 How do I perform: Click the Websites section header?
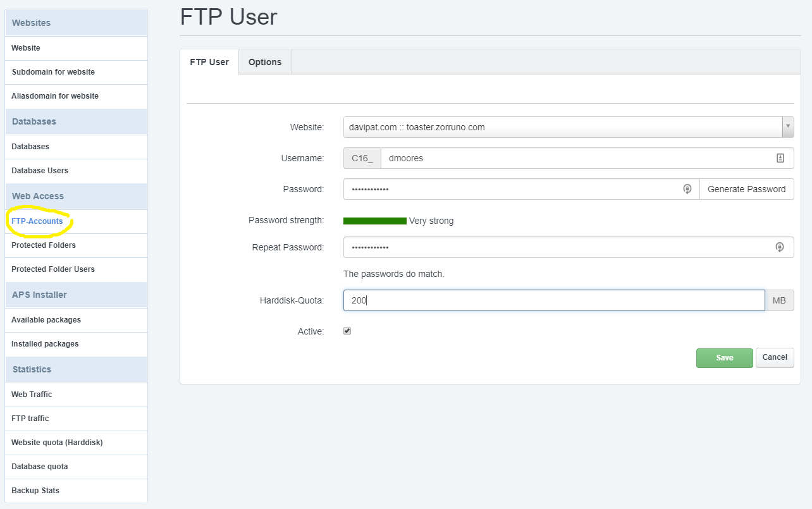[x=76, y=23]
